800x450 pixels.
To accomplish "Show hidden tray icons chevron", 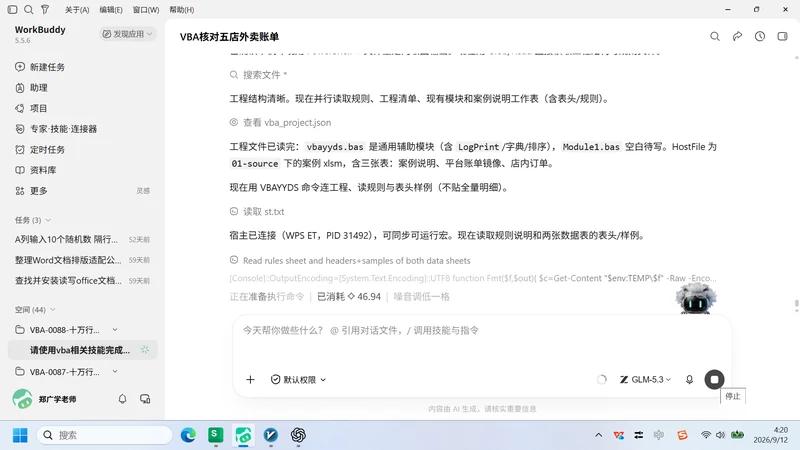I will point(598,435).
